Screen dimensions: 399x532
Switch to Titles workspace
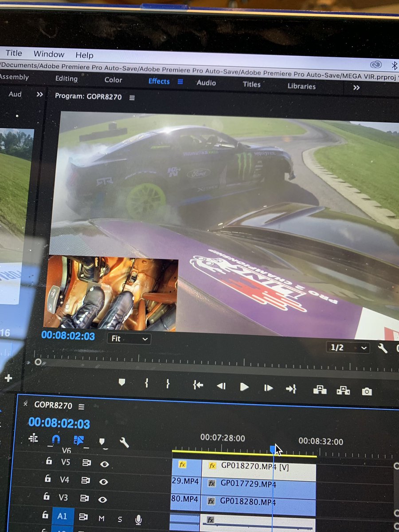pos(252,84)
